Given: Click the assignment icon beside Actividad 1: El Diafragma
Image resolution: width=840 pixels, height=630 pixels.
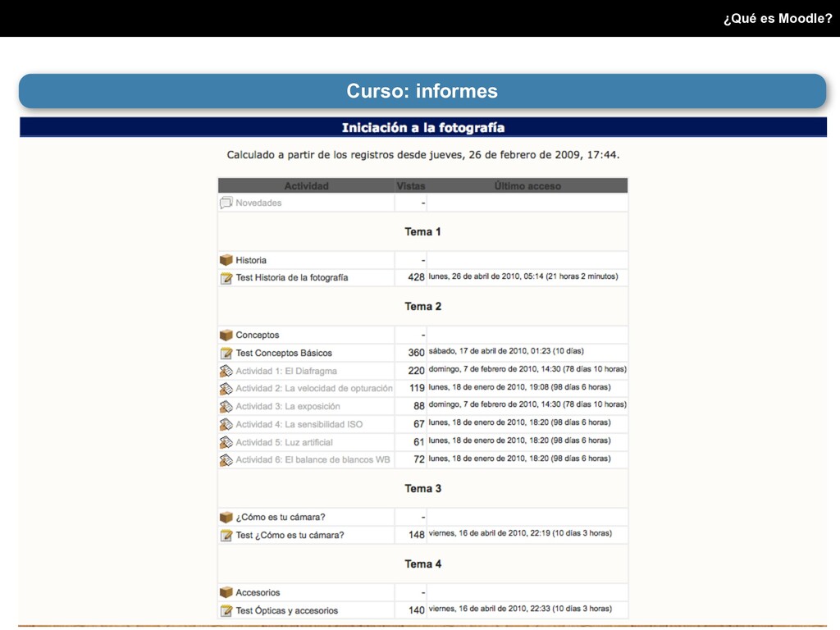Looking at the screenshot, I should point(226,371).
